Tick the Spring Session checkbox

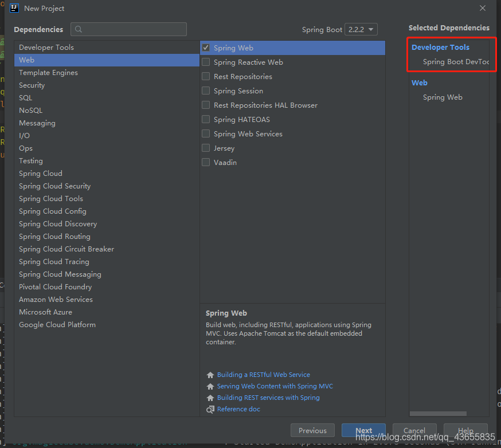(206, 91)
